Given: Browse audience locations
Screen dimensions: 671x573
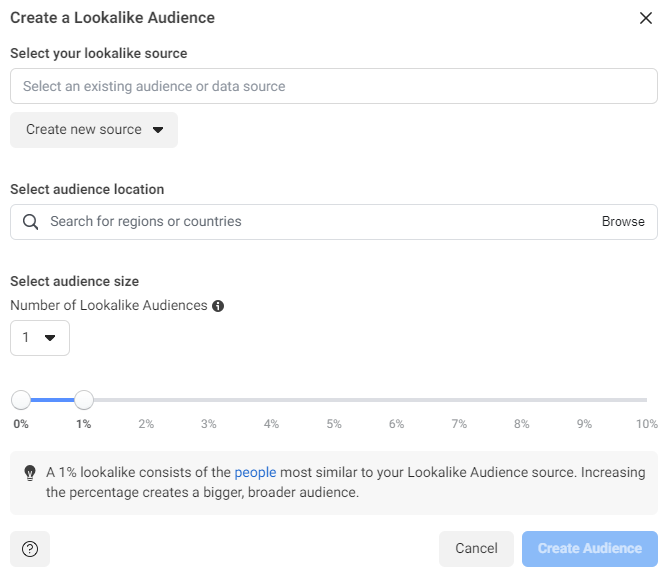Looking at the screenshot, I should 623,222.
